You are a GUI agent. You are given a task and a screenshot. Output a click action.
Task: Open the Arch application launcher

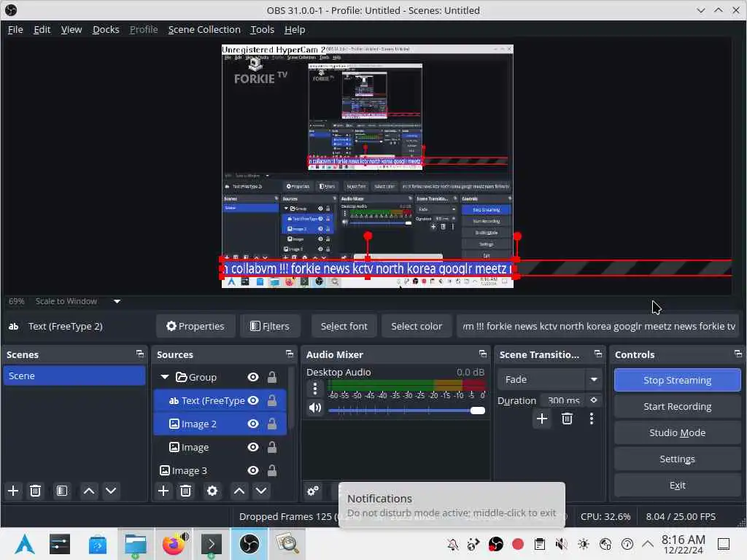pyautogui.click(x=25, y=544)
